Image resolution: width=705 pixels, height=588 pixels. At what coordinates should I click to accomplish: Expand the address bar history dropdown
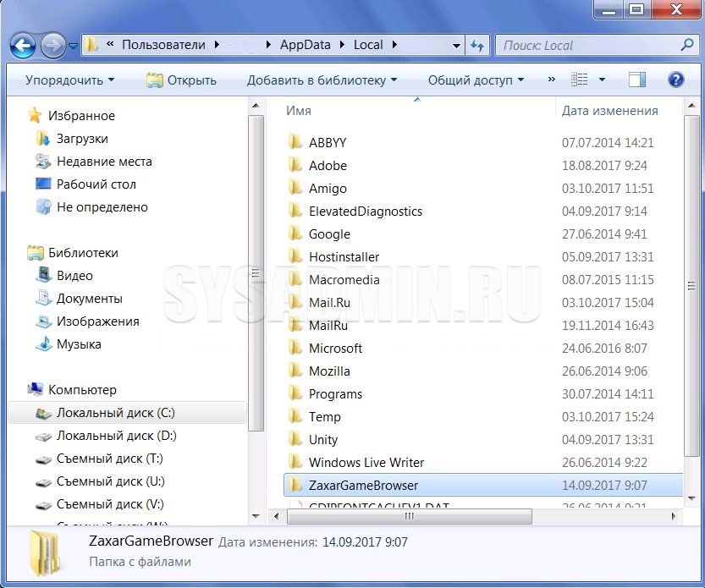456,46
